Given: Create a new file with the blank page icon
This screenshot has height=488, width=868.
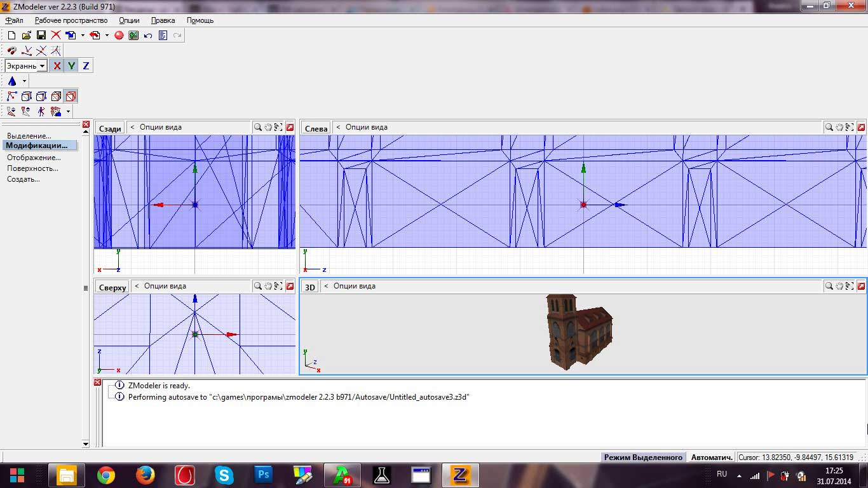Looking at the screenshot, I should click(x=11, y=36).
